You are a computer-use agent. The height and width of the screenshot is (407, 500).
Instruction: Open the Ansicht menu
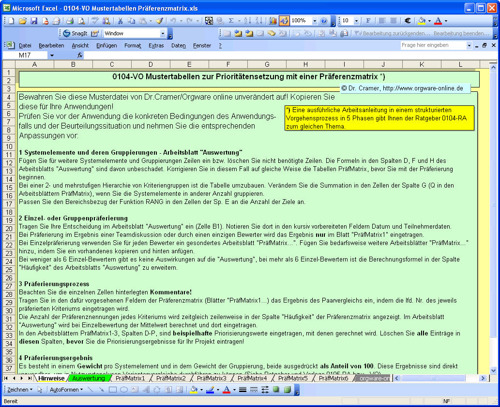click(80, 46)
